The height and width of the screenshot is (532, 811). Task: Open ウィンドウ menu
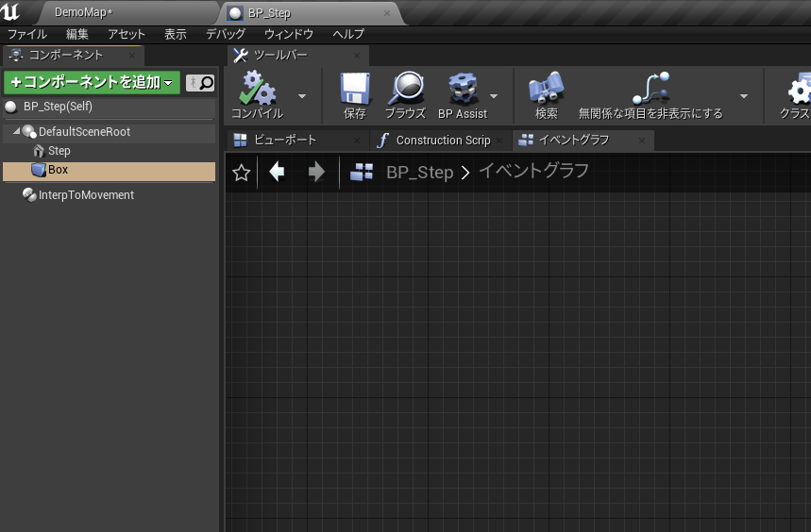[289, 34]
